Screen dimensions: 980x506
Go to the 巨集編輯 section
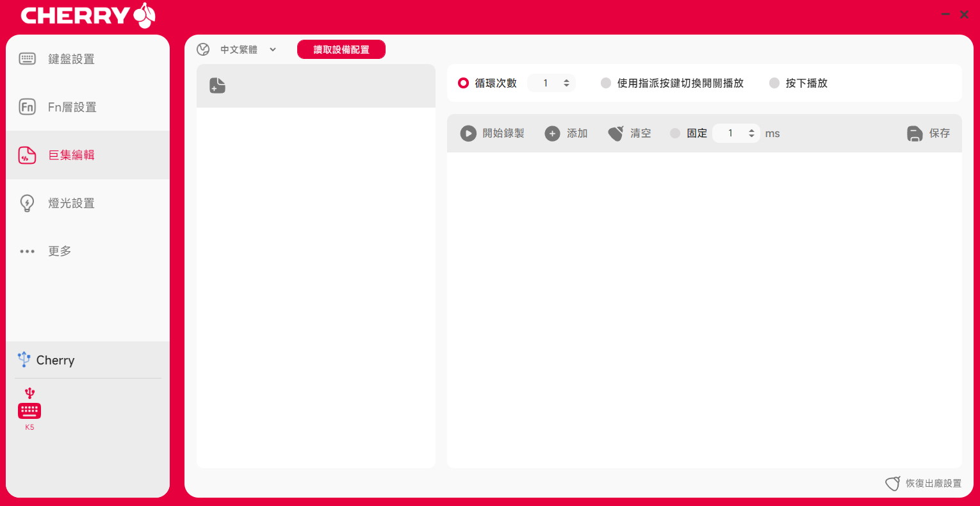coord(88,155)
